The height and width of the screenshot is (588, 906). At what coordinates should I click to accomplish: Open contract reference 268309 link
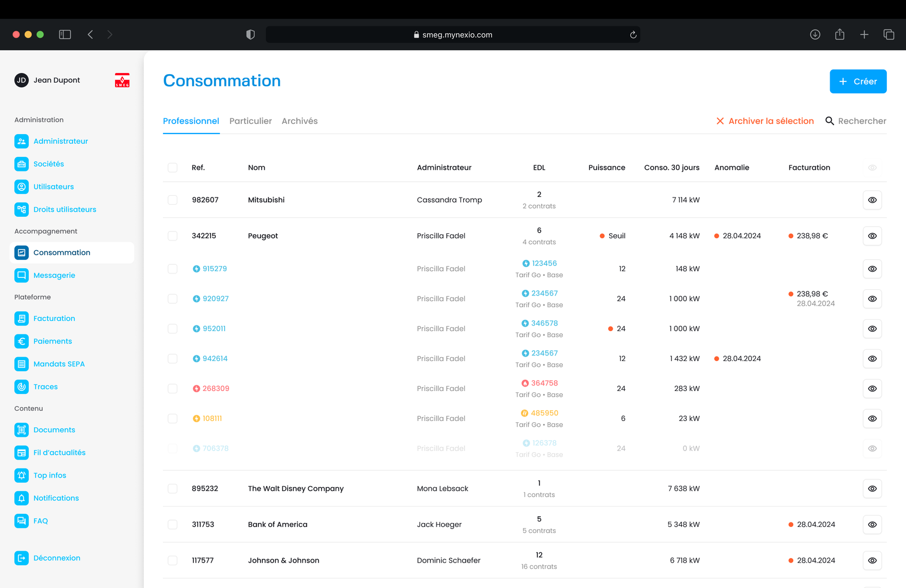tap(211, 389)
